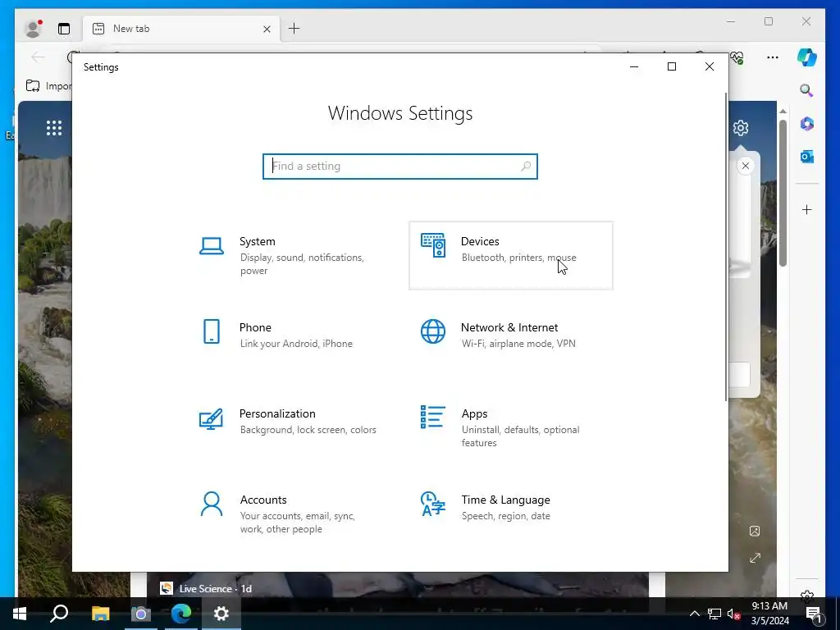This screenshot has height=630, width=840.
Task: Open Edge browser essentials heart icon
Action: tap(737, 57)
